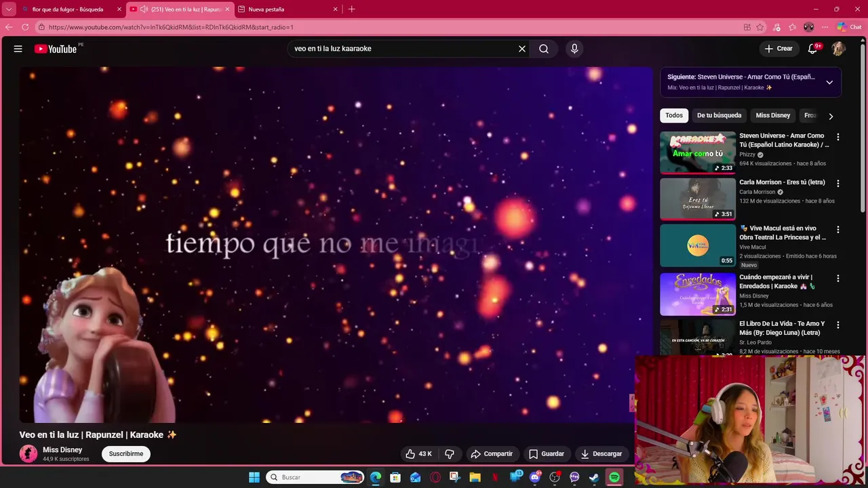868x488 pixels.
Task: Open browser media control music icon
Action: [x=776, y=27]
